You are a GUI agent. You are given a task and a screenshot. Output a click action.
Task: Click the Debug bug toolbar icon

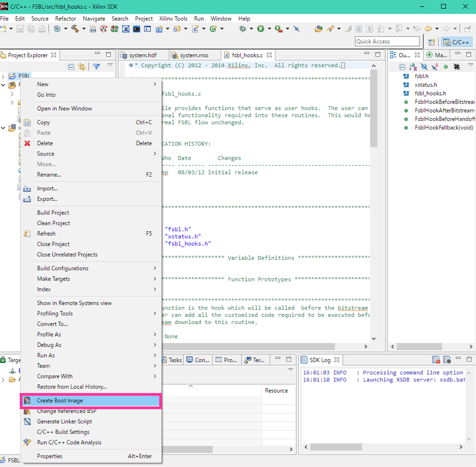(243, 29)
